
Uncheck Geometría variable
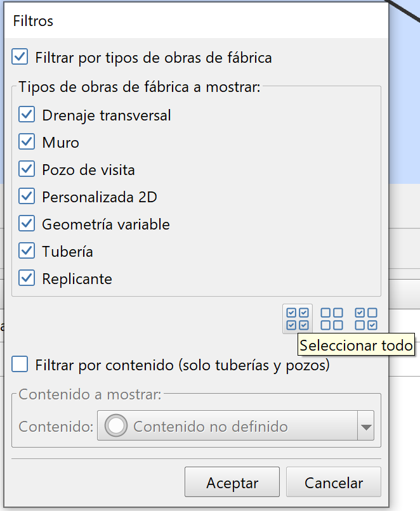[27, 223]
